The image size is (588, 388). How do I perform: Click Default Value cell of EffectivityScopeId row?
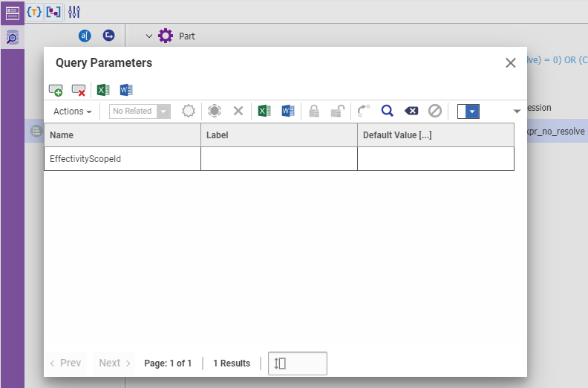tap(436, 159)
